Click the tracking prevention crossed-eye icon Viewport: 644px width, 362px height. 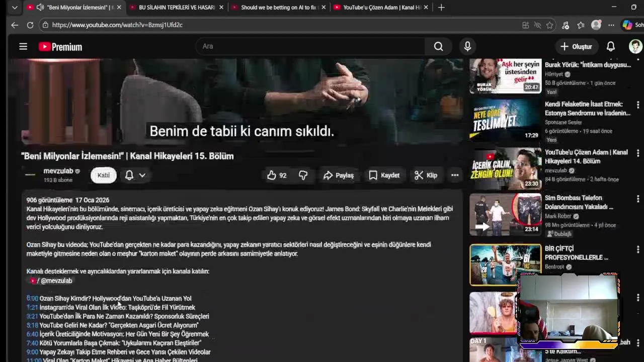[x=537, y=25]
